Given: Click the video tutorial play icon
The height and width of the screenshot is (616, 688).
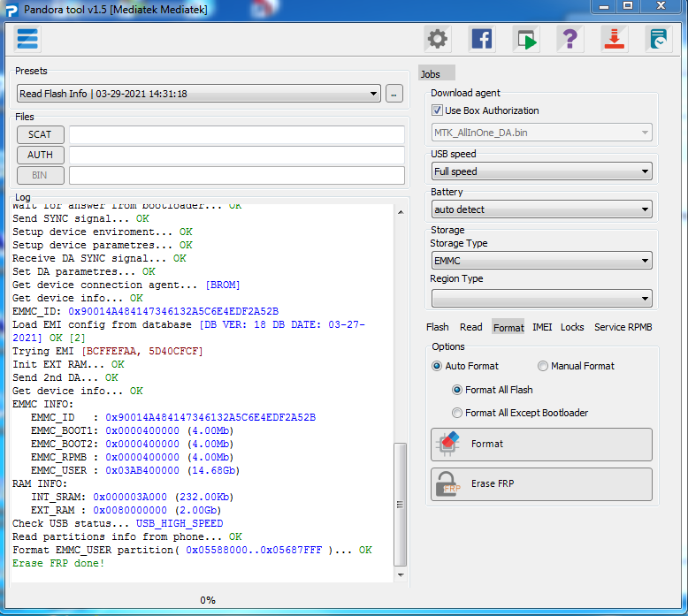Looking at the screenshot, I should [x=526, y=39].
